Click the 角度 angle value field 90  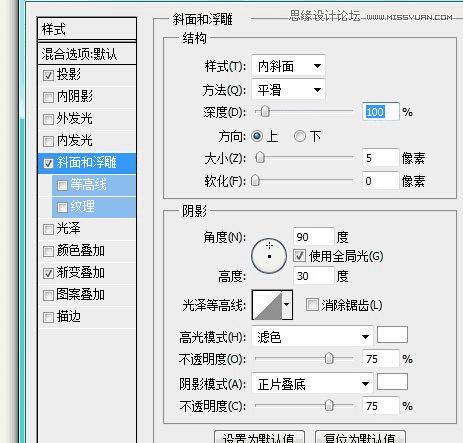[313, 237]
